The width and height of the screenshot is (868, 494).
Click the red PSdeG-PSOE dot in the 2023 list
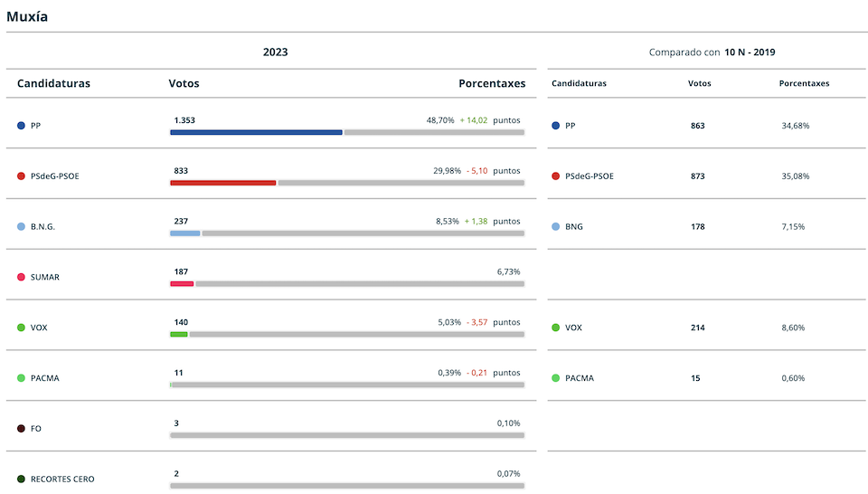click(21, 176)
